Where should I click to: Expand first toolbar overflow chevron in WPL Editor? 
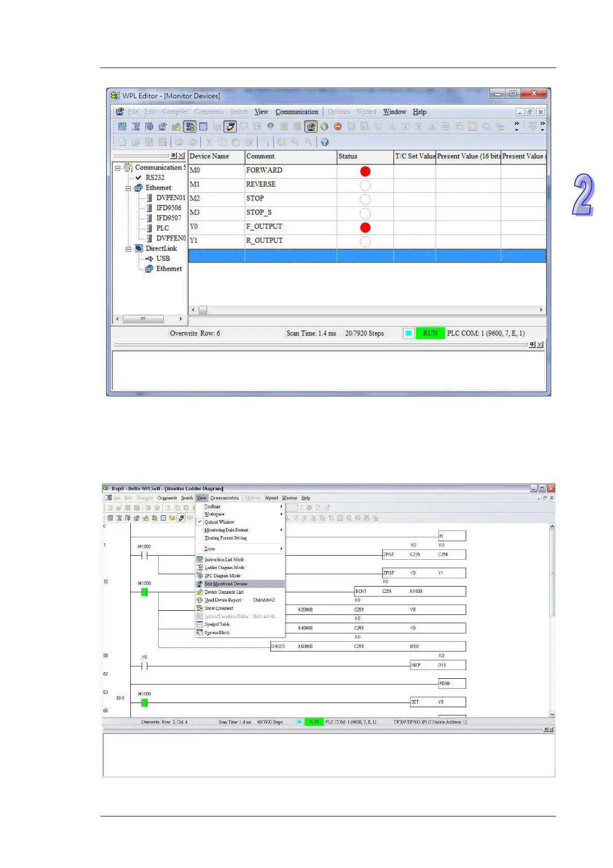tap(517, 126)
